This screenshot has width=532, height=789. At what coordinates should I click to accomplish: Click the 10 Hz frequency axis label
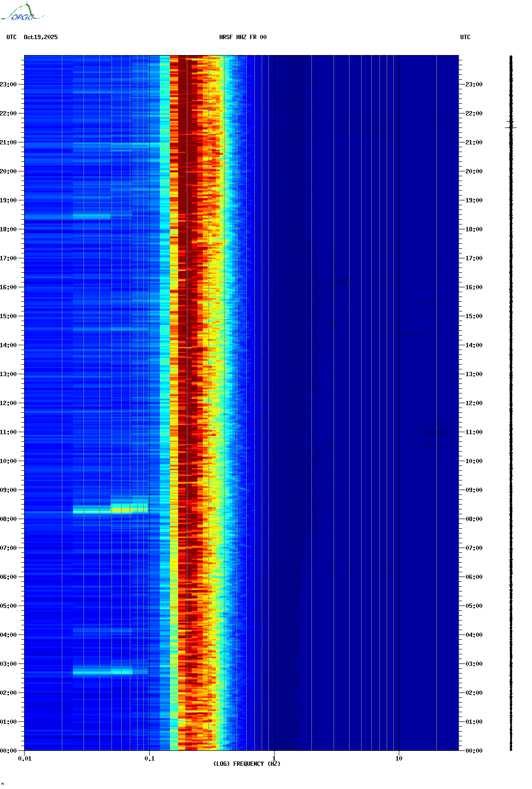pos(399,759)
